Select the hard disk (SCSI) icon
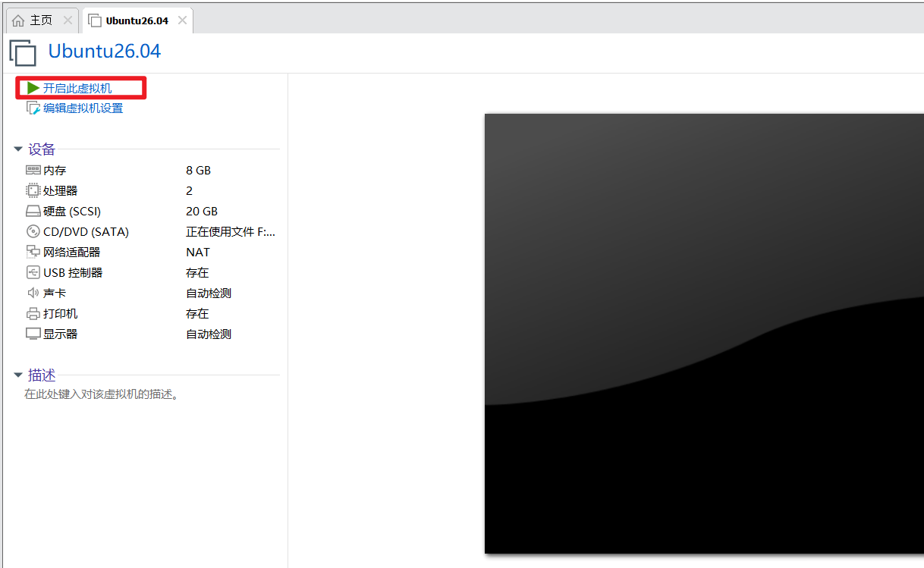Screen dimensions: 924x568 click(x=33, y=212)
